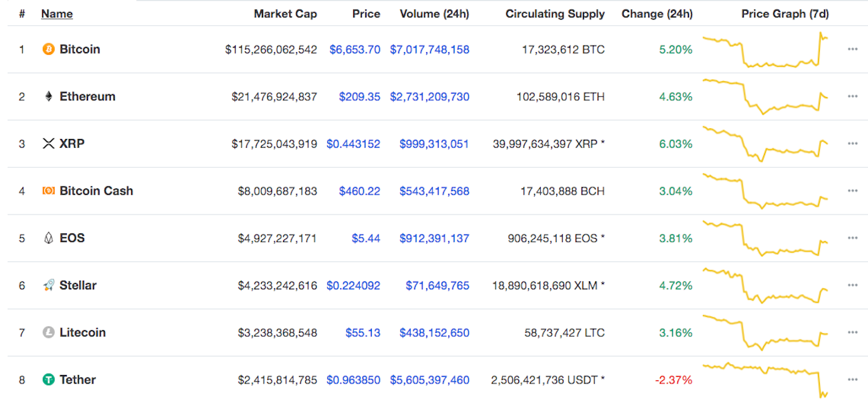This screenshot has width=868, height=403.
Task: Open the Bitcoin coin page link
Action: click(79, 49)
